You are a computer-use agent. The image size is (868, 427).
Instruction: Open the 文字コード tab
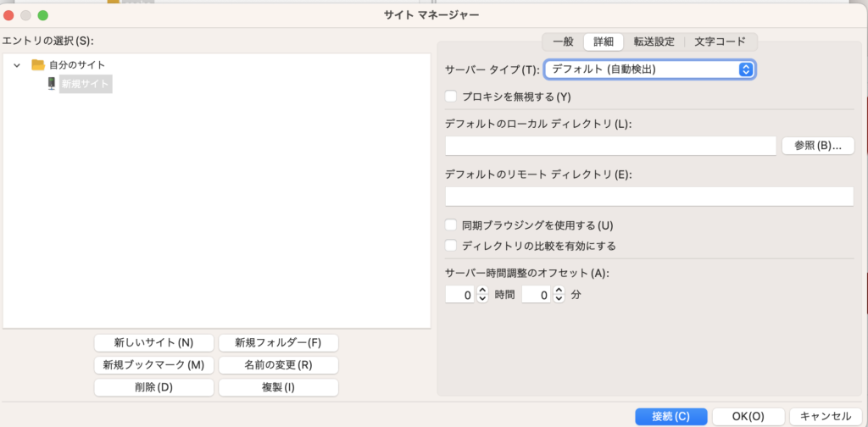click(720, 42)
